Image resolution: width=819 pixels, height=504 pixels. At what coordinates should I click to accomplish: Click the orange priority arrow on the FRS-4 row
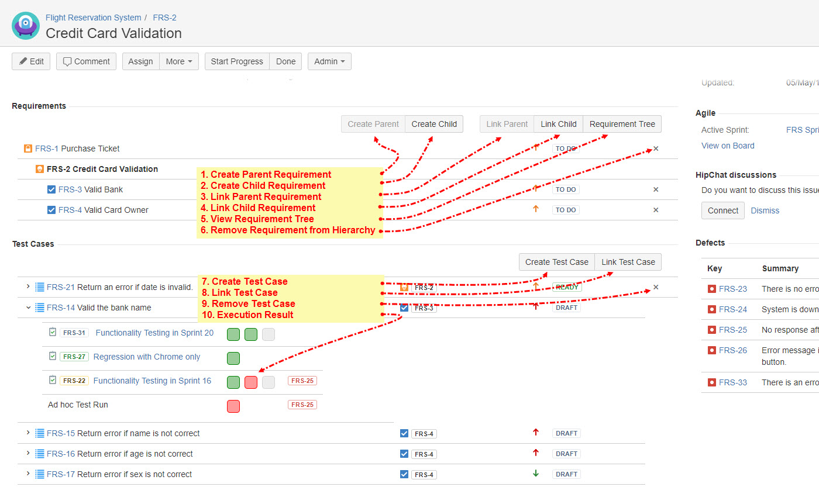click(535, 209)
